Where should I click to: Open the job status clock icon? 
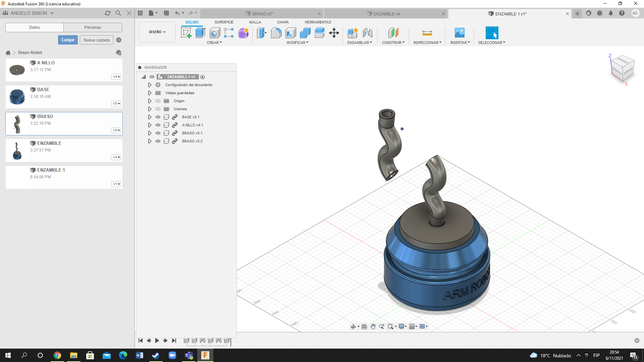600,13
